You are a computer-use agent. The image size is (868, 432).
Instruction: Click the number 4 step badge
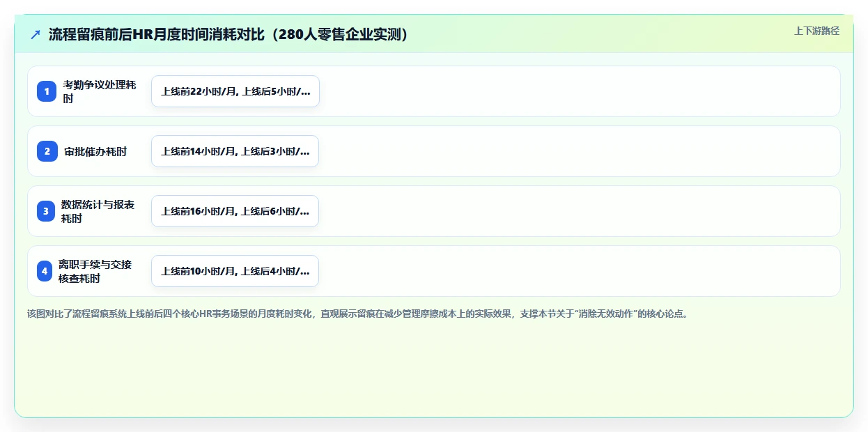[45, 271]
